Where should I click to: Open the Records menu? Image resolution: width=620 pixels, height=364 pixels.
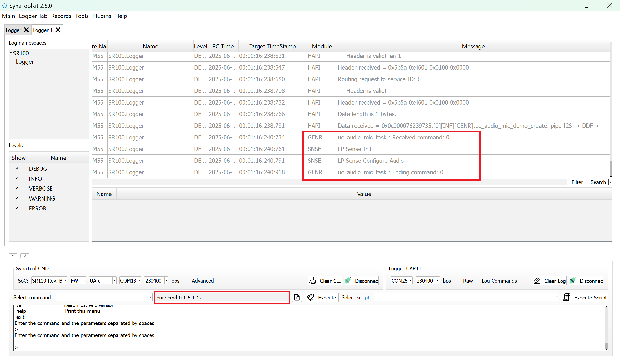click(x=61, y=16)
